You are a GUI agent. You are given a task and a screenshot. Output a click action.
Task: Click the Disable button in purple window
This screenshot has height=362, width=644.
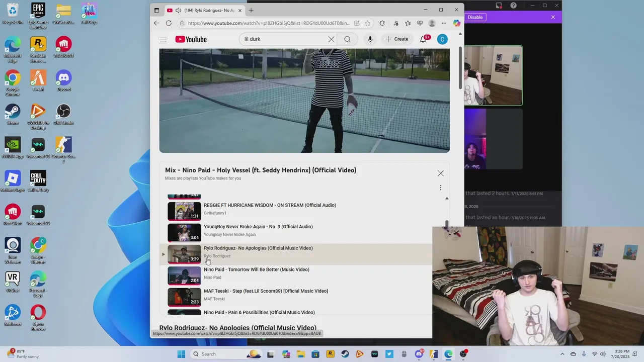pyautogui.click(x=475, y=17)
